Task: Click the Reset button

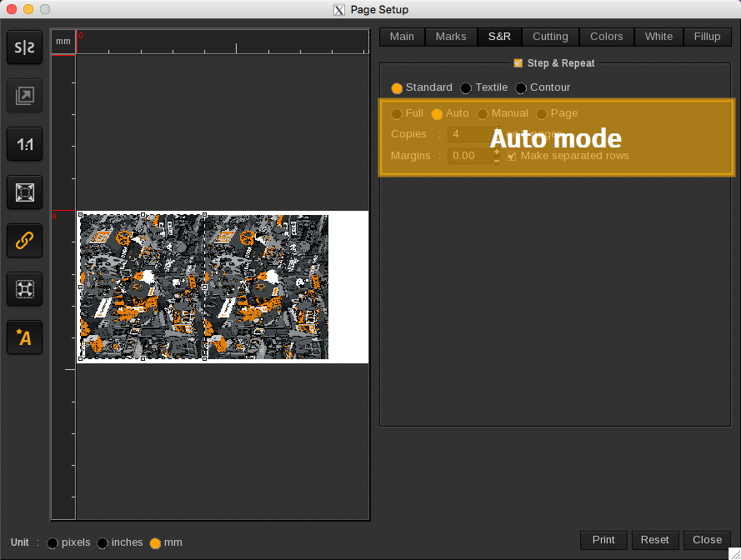Action: [654, 540]
